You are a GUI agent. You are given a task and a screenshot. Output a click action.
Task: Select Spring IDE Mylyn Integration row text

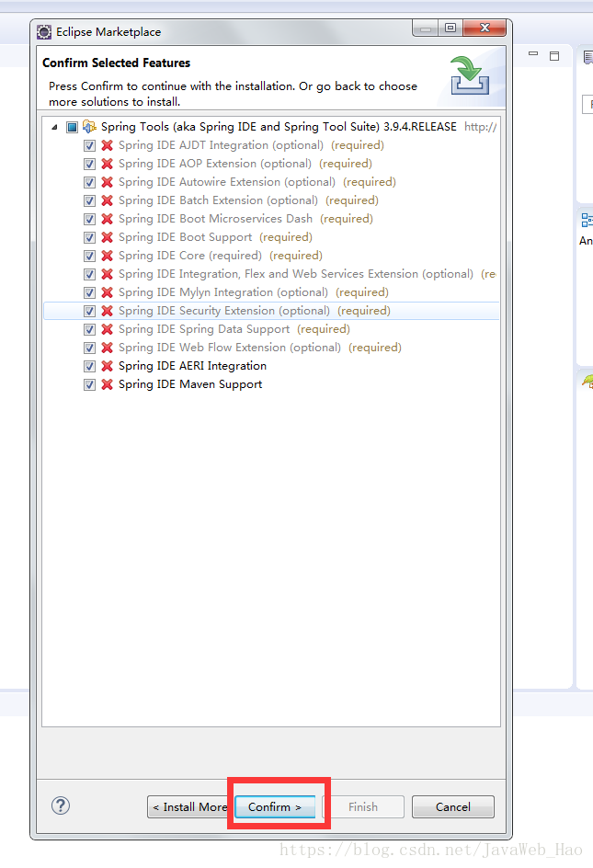pos(254,291)
